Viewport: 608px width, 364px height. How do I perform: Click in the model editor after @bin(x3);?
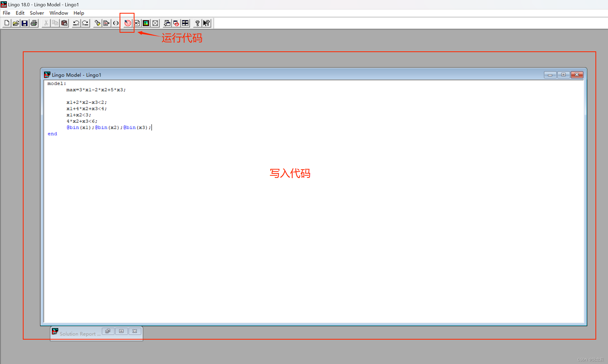pos(155,128)
